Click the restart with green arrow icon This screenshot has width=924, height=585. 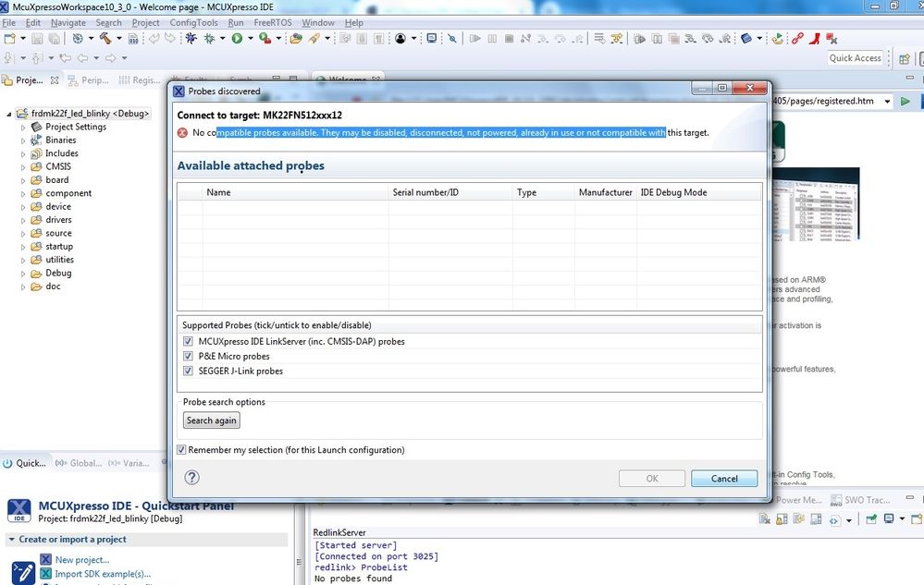click(x=778, y=38)
